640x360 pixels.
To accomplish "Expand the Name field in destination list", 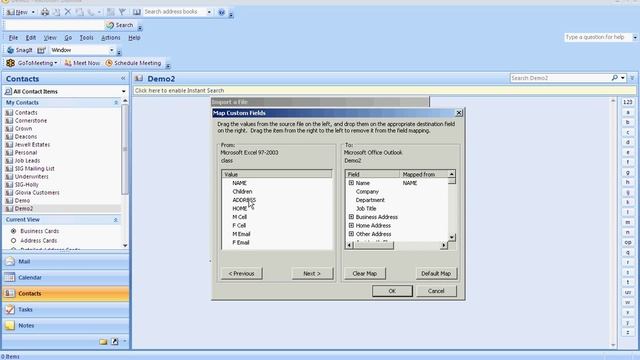I will [x=351, y=183].
